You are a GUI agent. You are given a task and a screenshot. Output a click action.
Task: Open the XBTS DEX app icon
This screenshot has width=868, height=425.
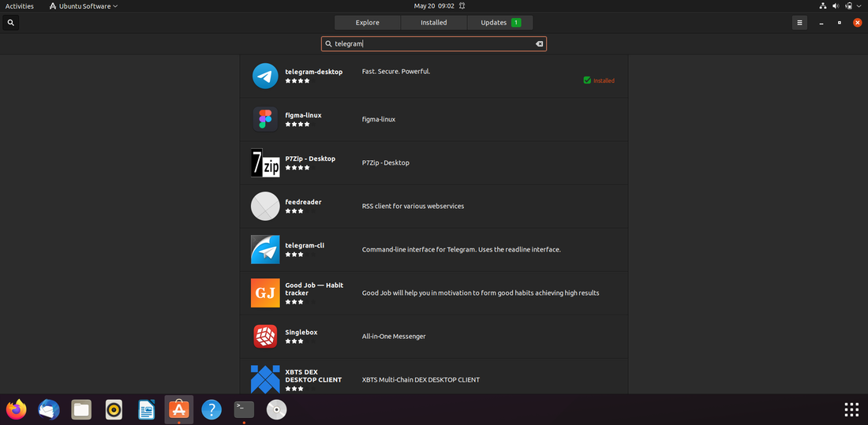(x=265, y=379)
